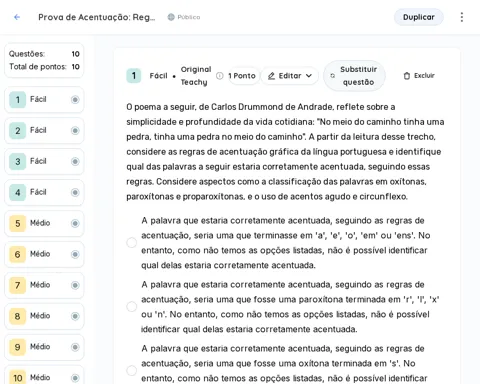The image size is (480, 384).
Task: Open question 2 Fácil in the sidebar
Action: [44, 130]
